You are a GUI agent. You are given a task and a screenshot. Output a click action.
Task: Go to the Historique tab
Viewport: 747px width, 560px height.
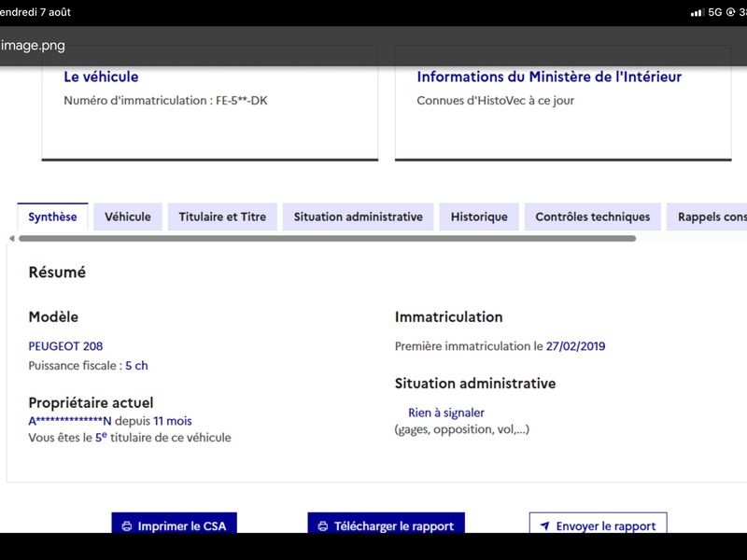pos(479,217)
